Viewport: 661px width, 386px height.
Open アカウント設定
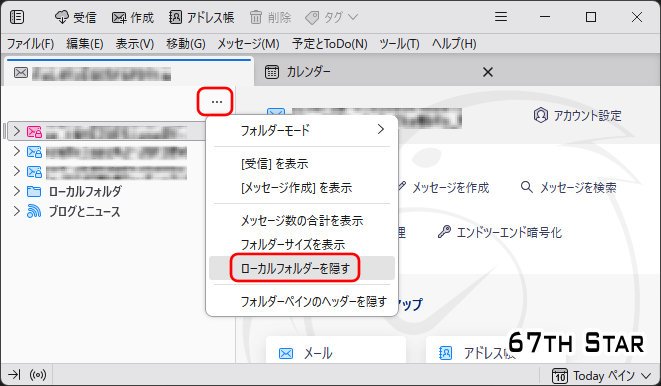pyautogui.click(x=578, y=115)
